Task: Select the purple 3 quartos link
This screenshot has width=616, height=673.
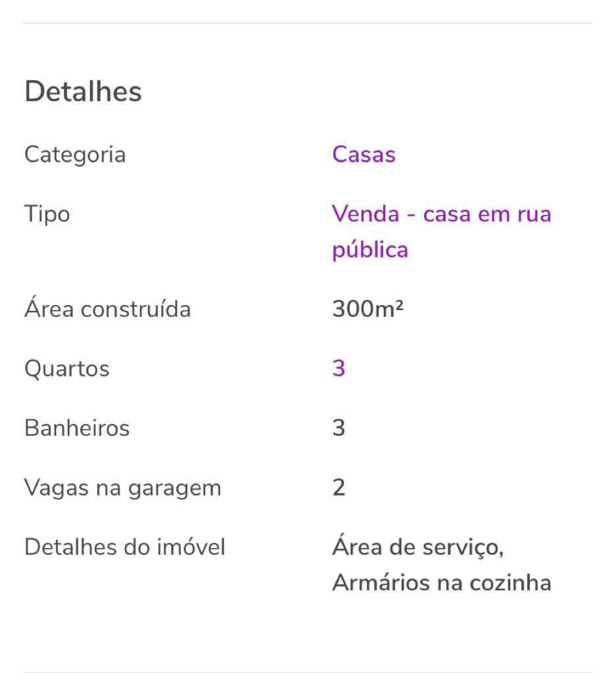Action: point(339,368)
